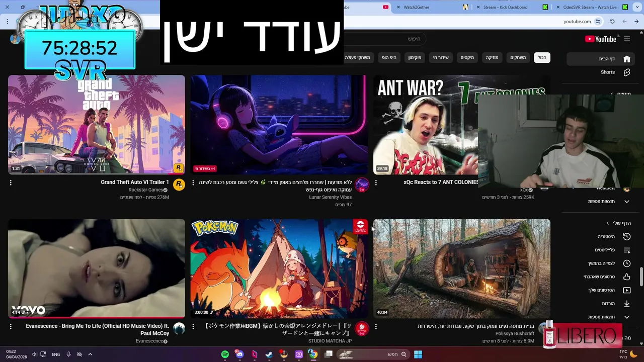Select the היפ הופ filter chip
This screenshot has height=362, width=644.
tap(389, 58)
